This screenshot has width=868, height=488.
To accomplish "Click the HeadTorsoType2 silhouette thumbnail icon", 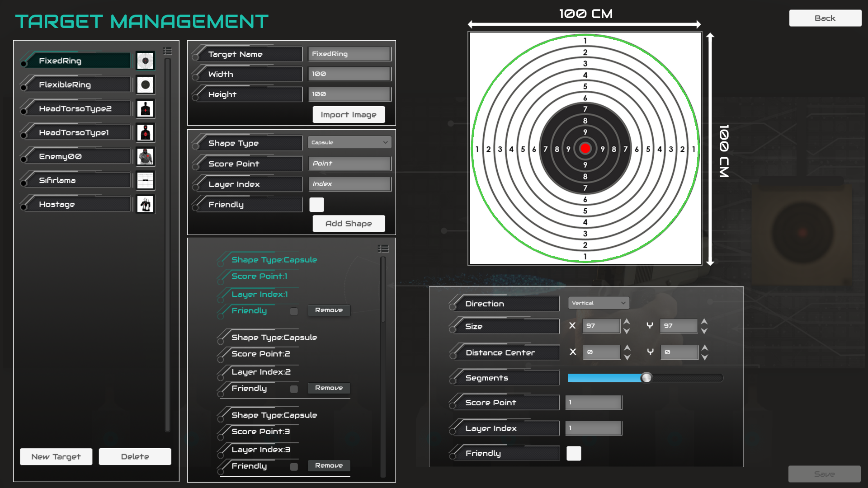I will (x=145, y=108).
